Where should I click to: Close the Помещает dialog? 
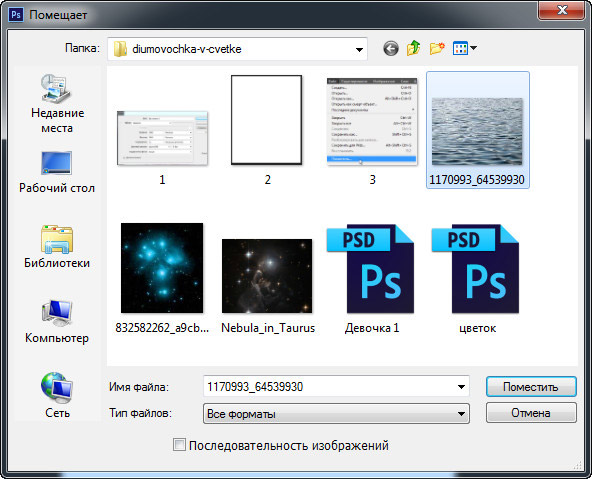point(562,10)
